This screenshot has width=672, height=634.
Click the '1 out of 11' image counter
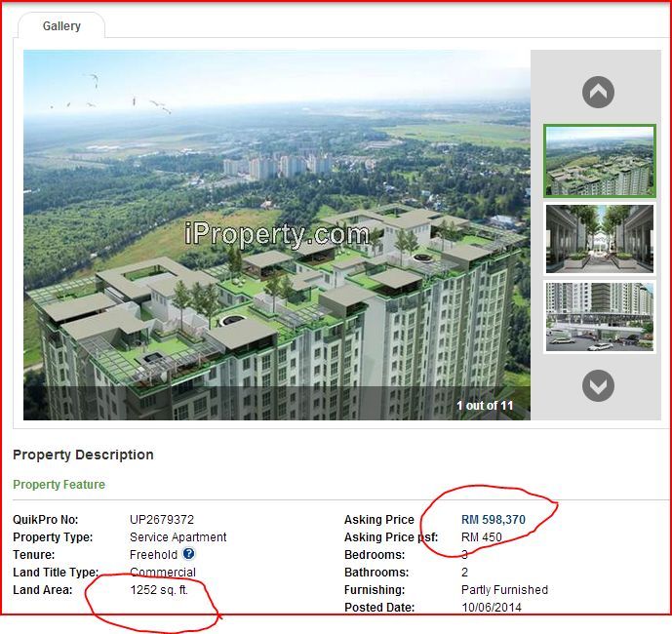click(x=485, y=405)
